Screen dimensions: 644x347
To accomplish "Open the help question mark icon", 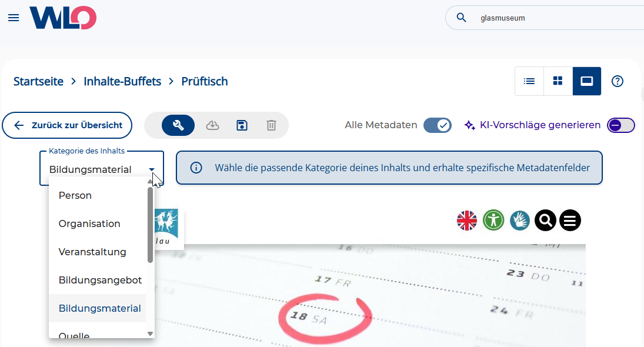I will point(618,81).
